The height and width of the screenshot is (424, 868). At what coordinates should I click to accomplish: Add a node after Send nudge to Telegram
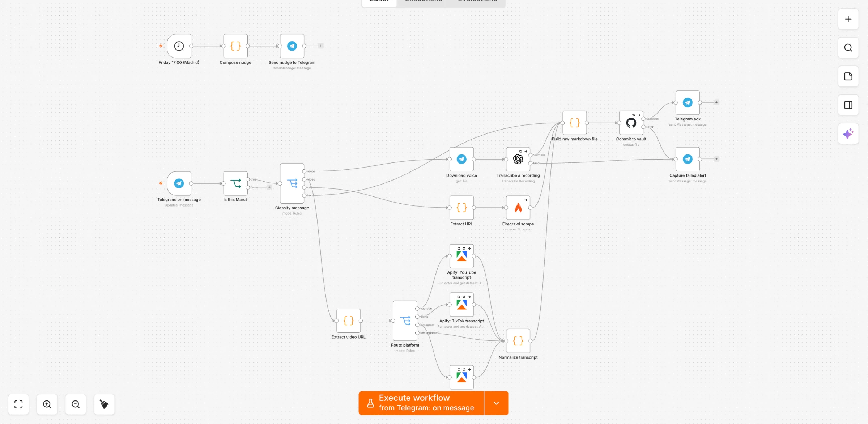(321, 46)
